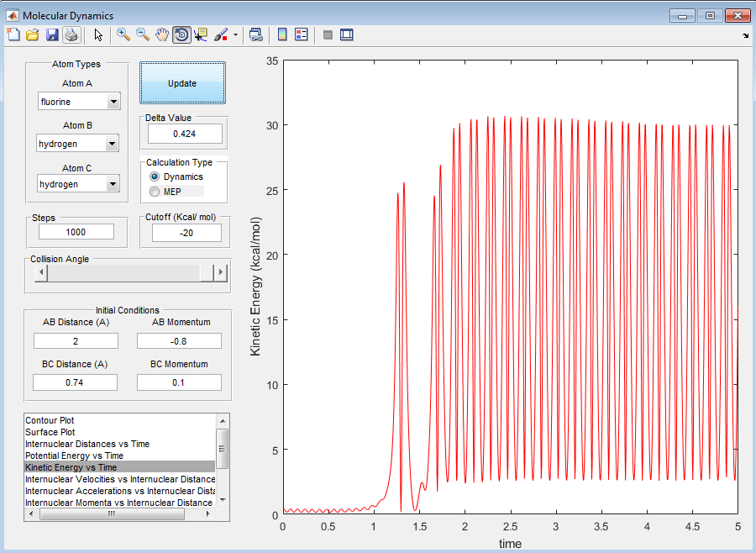Select the Zoom Out magnifier tool
Viewport: 756px width, 553px height.
coord(143,34)
